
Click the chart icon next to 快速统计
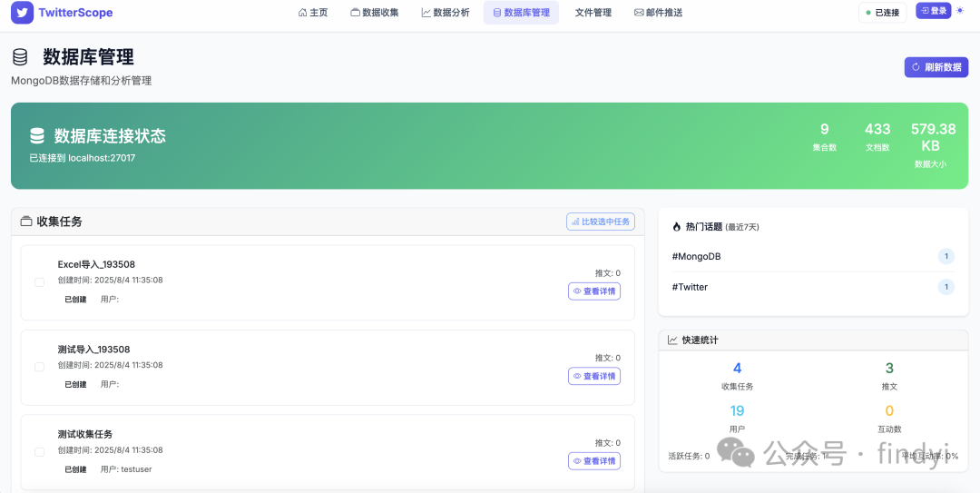(672, 340)
